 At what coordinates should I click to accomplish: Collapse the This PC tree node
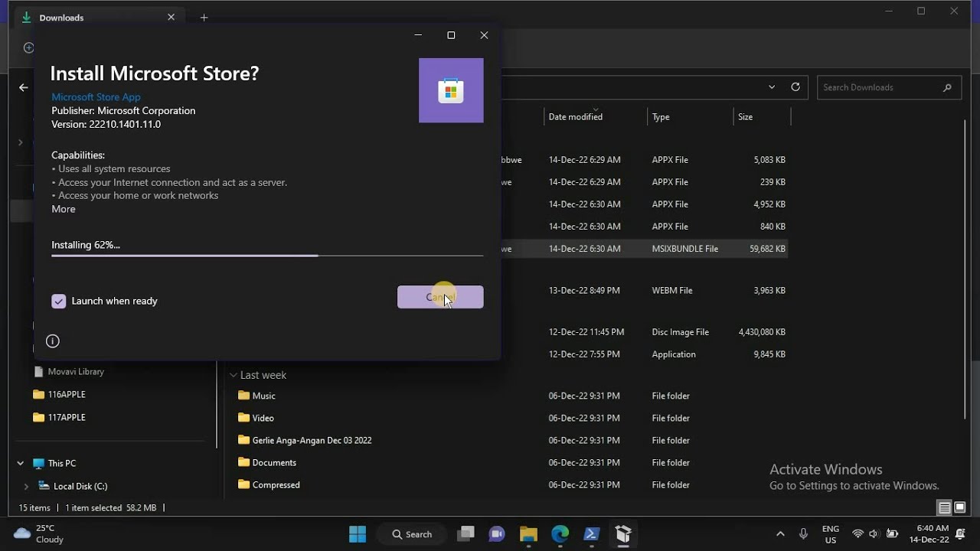(x=21, y=463)
